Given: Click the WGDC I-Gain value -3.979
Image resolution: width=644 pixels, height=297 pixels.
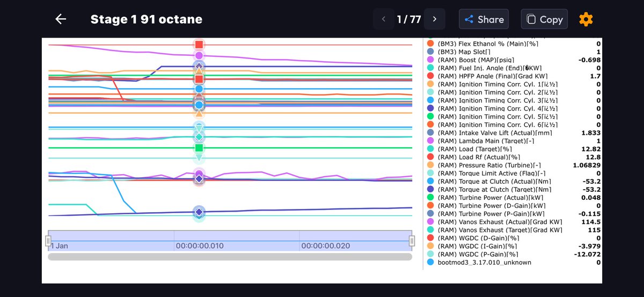Looking at the screenshot, I should [x=590, y=246].
